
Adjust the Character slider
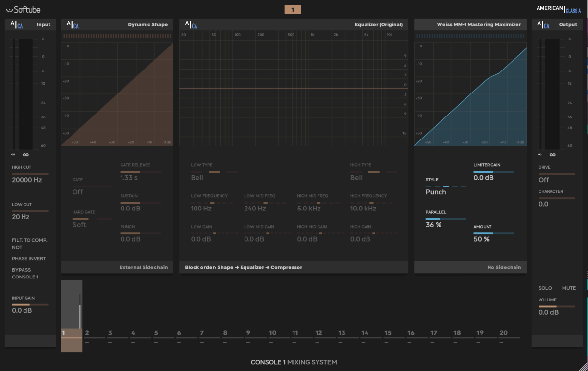tap(557, 198)
